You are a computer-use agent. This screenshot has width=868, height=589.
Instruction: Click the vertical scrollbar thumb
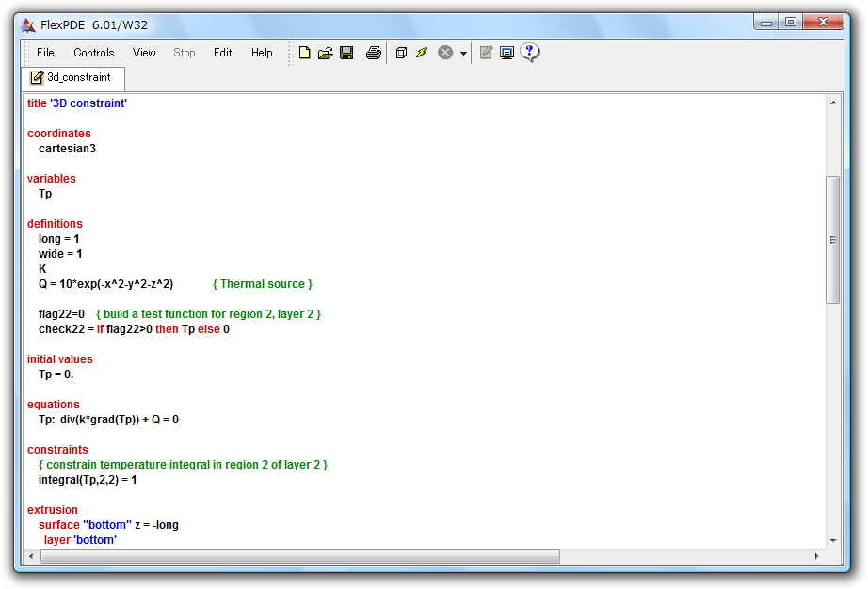pos(832,240)
